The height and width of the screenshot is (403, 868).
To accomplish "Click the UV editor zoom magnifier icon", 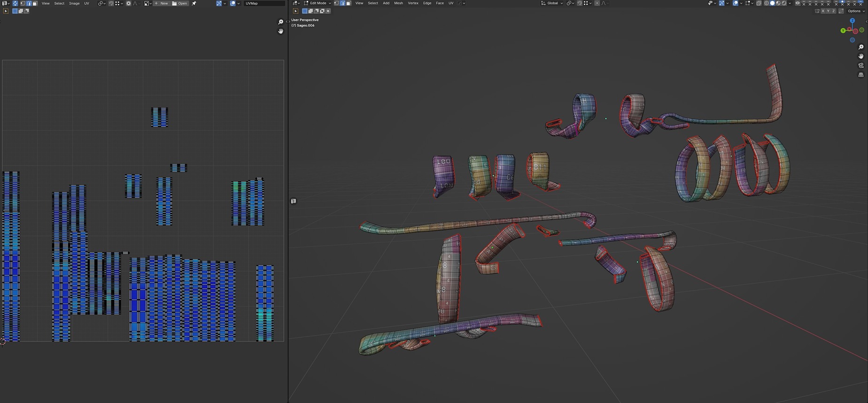I will [x=281, y=22].
